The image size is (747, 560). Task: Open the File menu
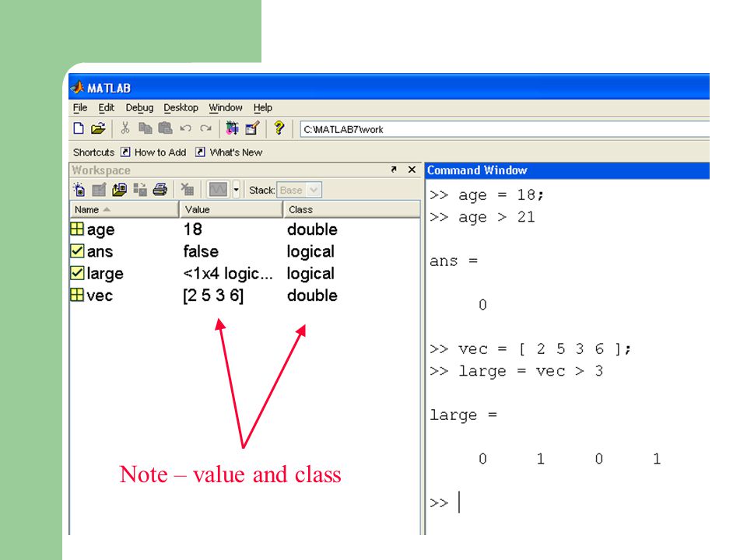pyautogui.click(x=79, y=107)
